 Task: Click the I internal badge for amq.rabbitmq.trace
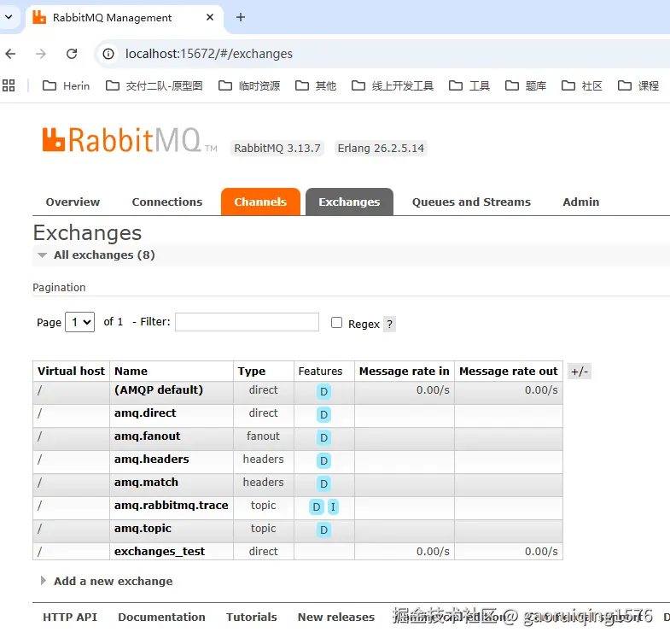(x=333, y=506)
